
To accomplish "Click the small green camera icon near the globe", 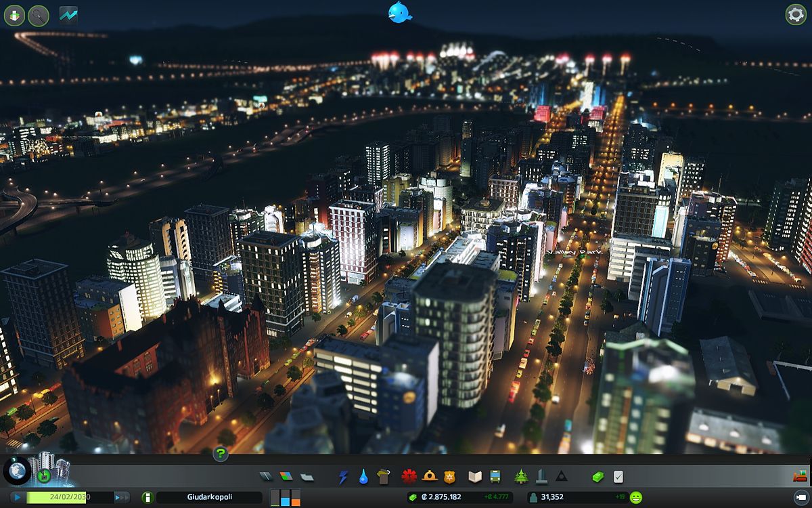I will (x=45, y=475).
